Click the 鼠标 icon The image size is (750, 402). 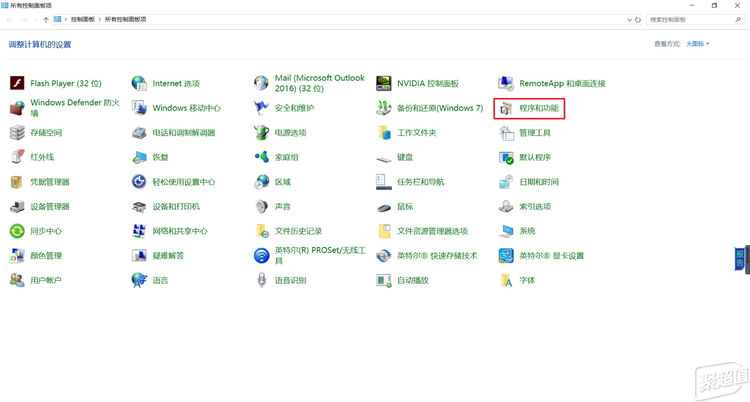click(384, 207)
